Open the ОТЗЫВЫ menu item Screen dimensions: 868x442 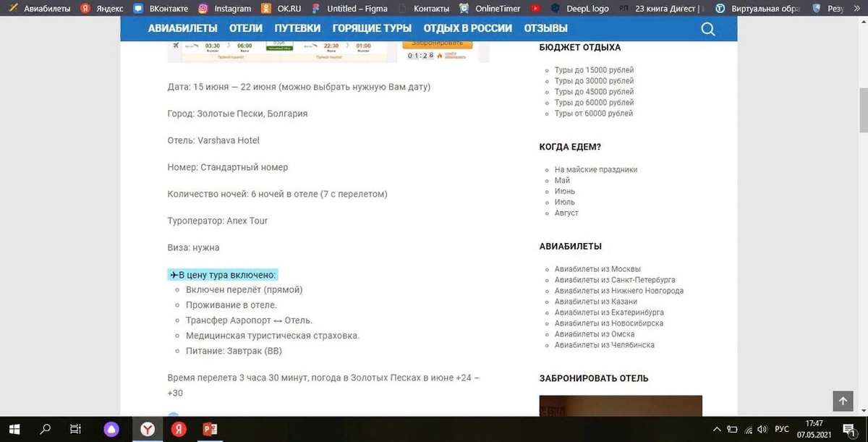[545, 28]
